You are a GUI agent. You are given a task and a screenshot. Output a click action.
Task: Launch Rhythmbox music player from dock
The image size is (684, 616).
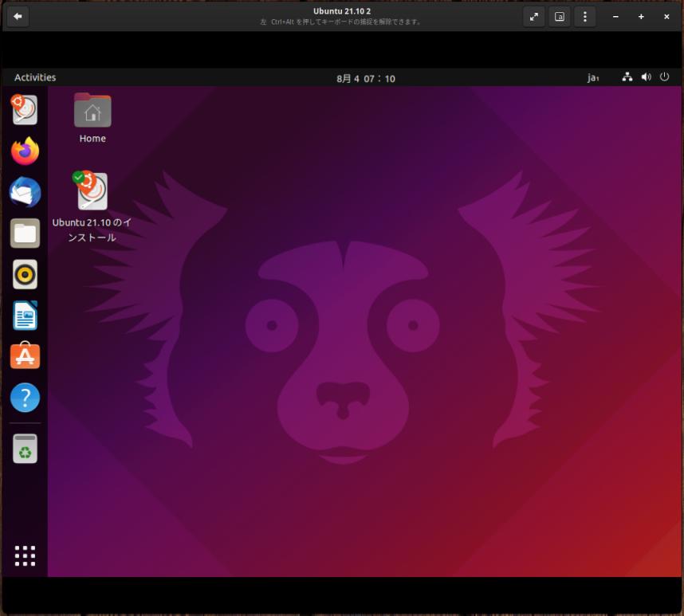coord(25,274)
